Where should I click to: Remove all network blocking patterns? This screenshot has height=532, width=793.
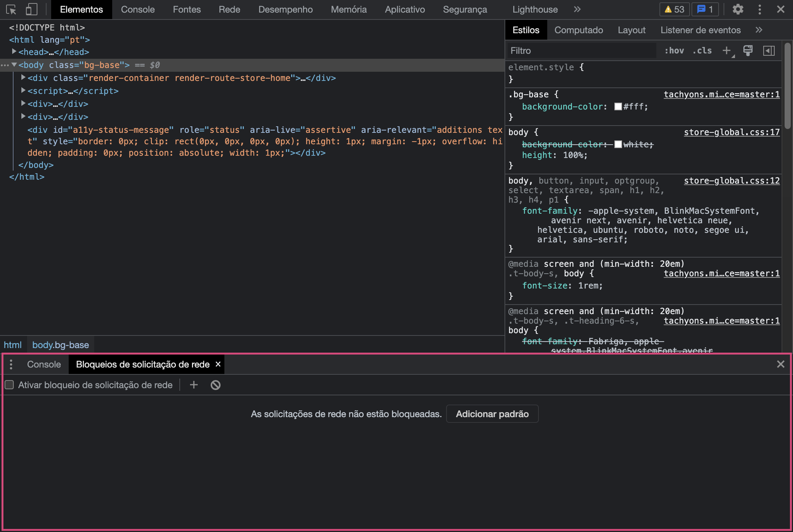pyautogui.click(x=215, y=385)
